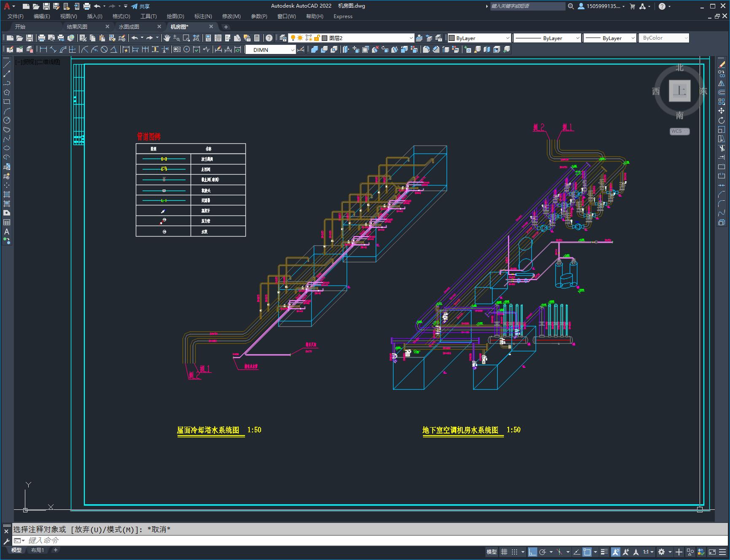The width and height of the screenshot is (730, 560).
Task: Click the WCS coordinate system button
Action: click(x=679, y=131)
